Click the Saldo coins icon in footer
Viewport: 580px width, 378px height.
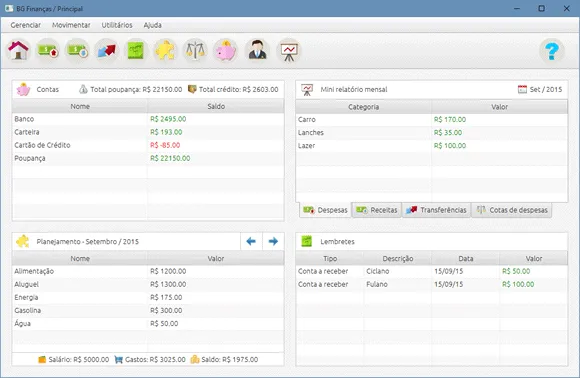pyautogui.click(x=195, y=359)
